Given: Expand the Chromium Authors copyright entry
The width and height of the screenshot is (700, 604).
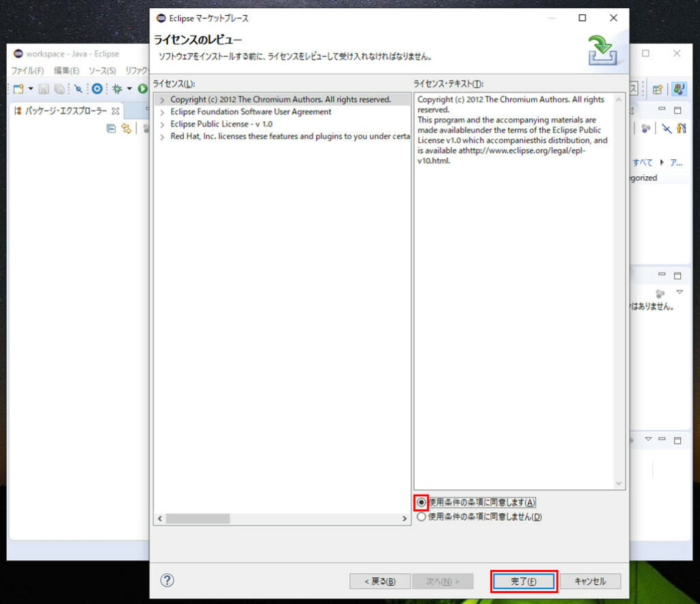Looking at the screenshot, I should point(162,100).
